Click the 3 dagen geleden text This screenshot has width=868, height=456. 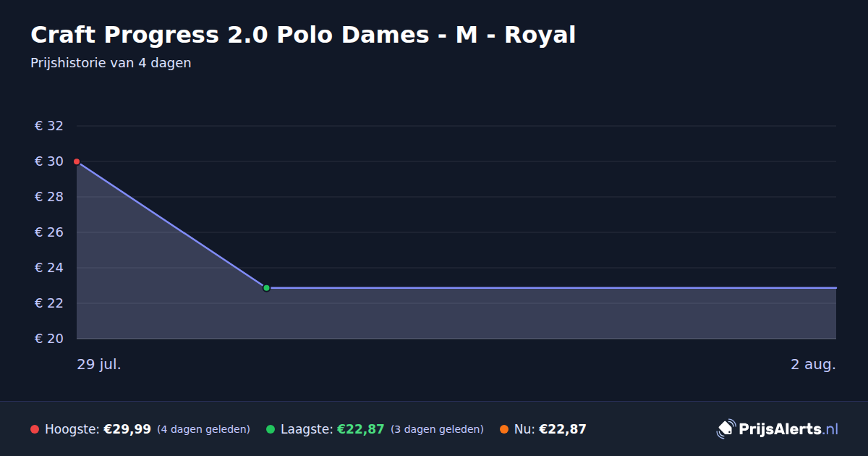437,429
